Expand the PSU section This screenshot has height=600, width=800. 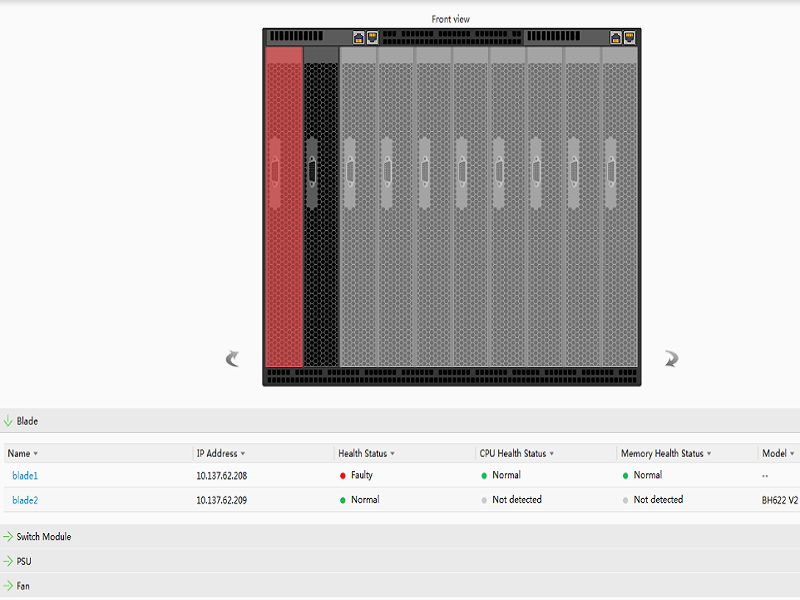click(x=8, y=561)
